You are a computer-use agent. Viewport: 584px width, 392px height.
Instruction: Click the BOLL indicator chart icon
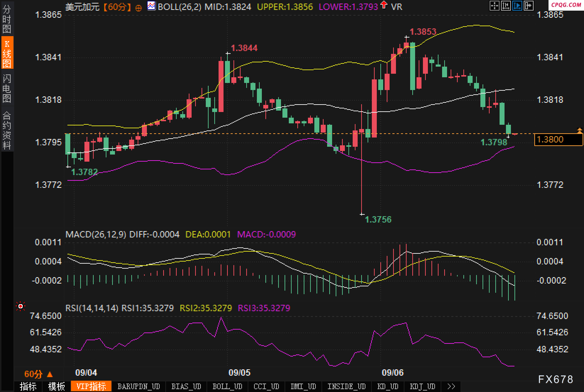151,6
